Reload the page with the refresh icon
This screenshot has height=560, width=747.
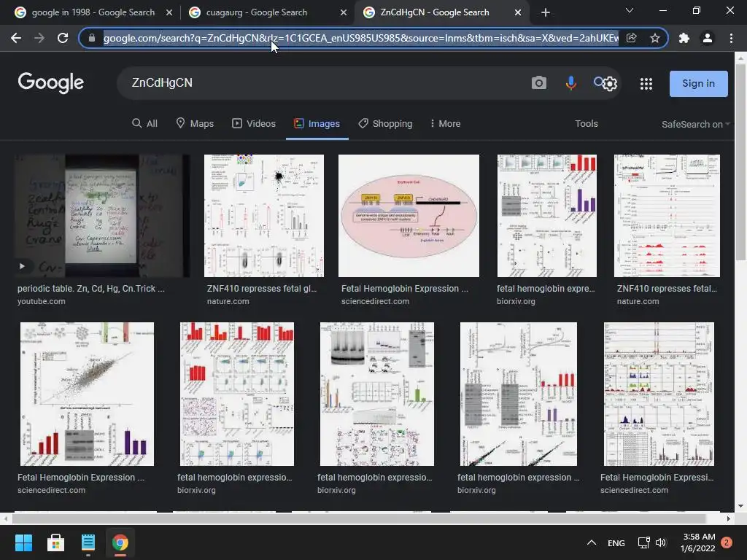tap(63, 38)
